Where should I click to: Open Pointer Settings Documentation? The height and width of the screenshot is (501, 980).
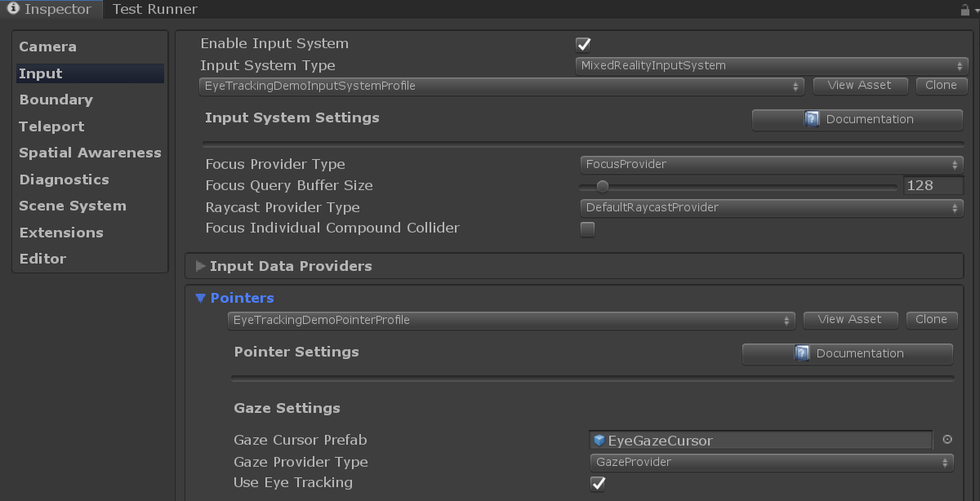[848, 353]
